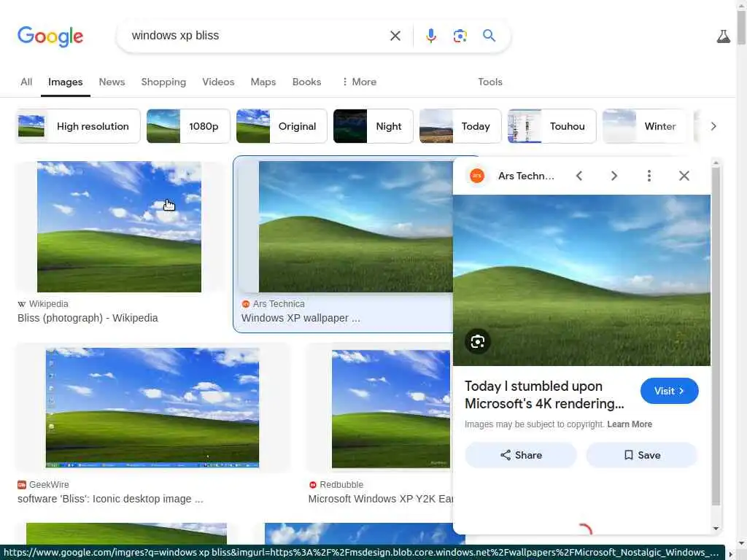
Task: Switch to the News tab
Action: [112, 82]
